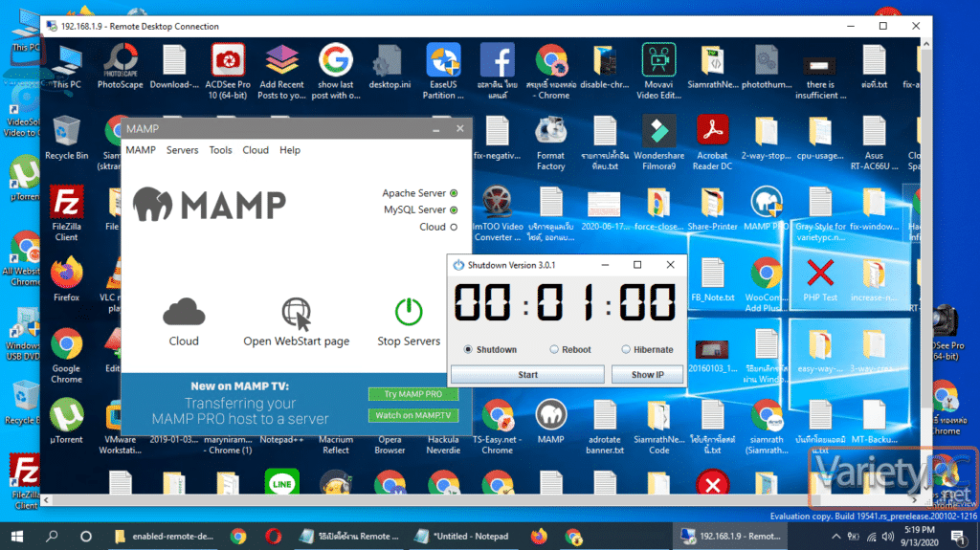Open FileZilla Client in remote desktop

66,212
